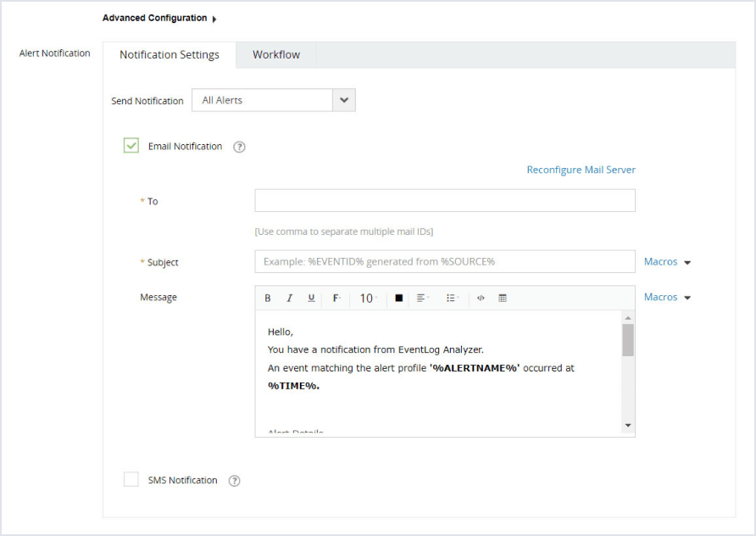756x536 pixels.
Task: Click the Email Notification help icon
Action: coord(239,147)
